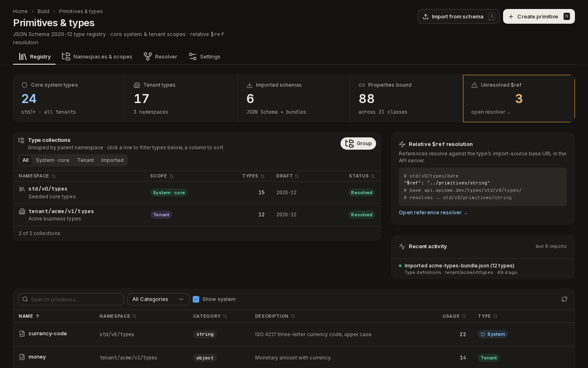Toggle the Show system checkbox
588x368 pixels.
click(196, 299)
